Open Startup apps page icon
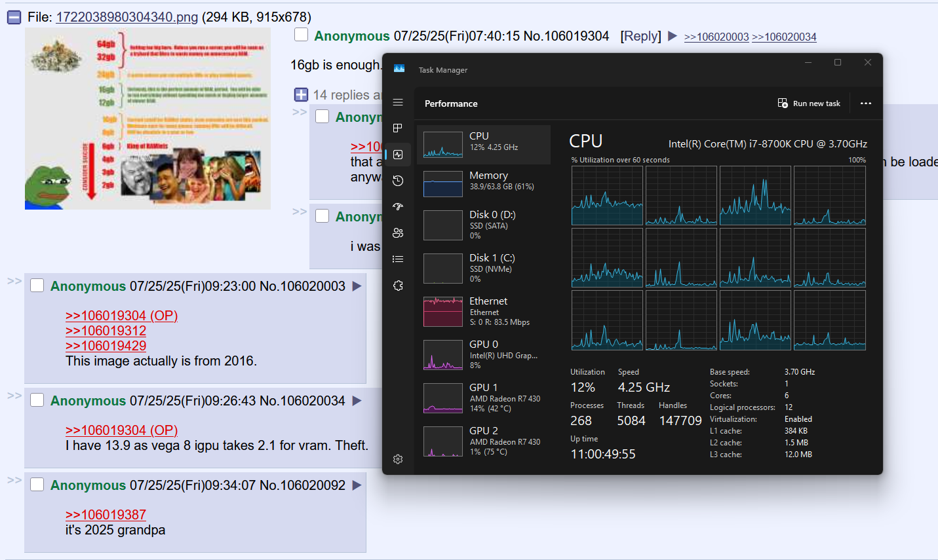The image size is (938, 560). 398,206
